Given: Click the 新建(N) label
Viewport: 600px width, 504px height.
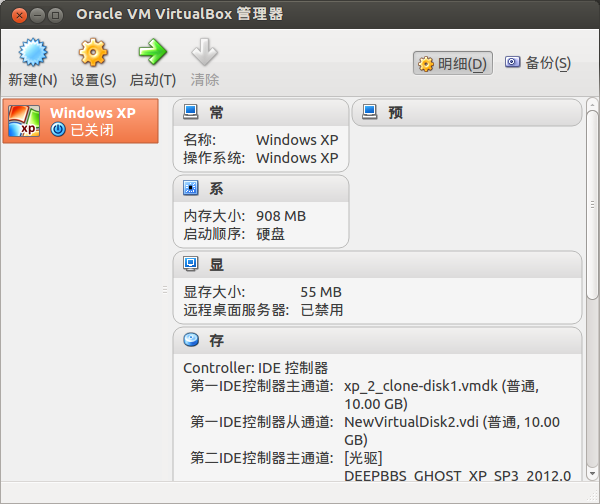Looking at the screenshot, I should click(33, 80).
